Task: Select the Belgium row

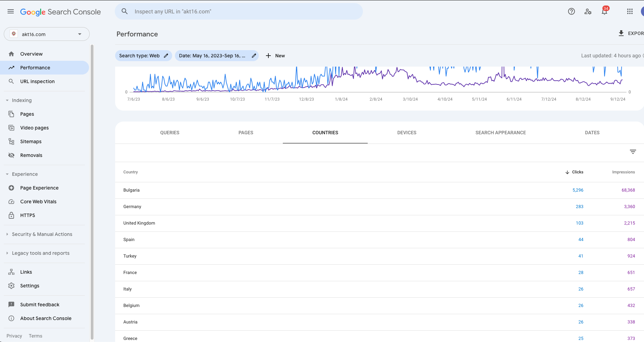Action: click(379, 306)
